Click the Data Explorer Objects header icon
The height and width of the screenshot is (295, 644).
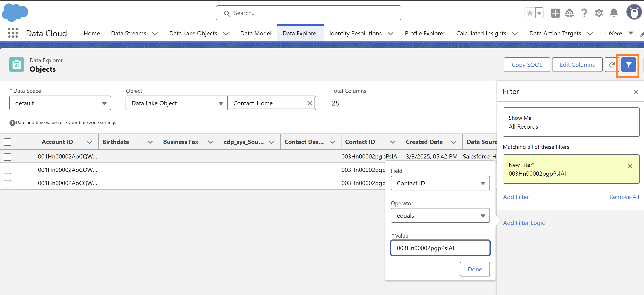pos(17,65)
